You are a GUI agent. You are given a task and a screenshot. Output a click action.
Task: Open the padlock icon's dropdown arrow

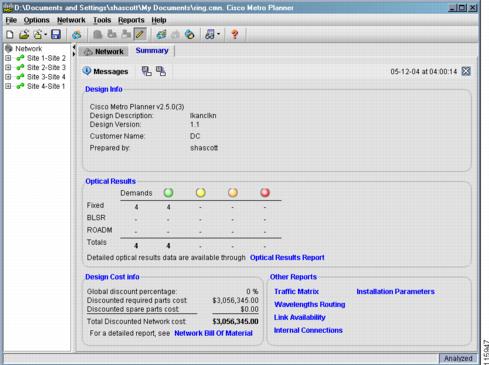(46, 34)
